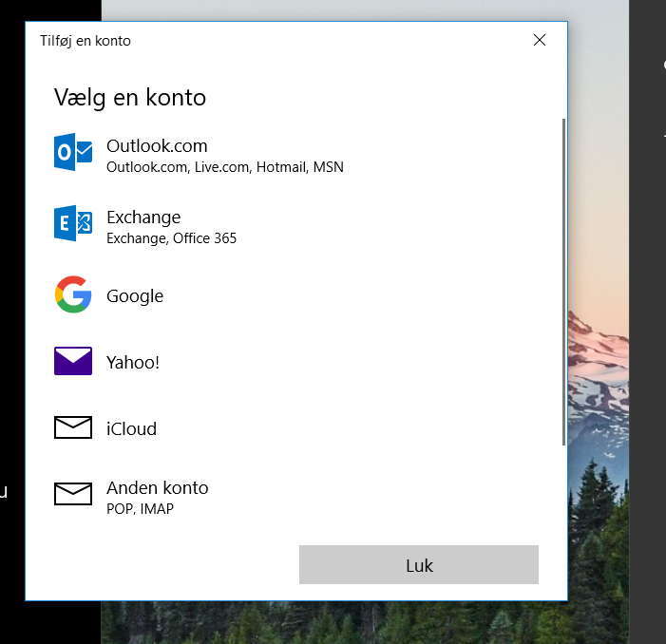This screenshot has width=666, height=644.
Task: Click the purple Yahoo! envelope icon
Action: 73,361
